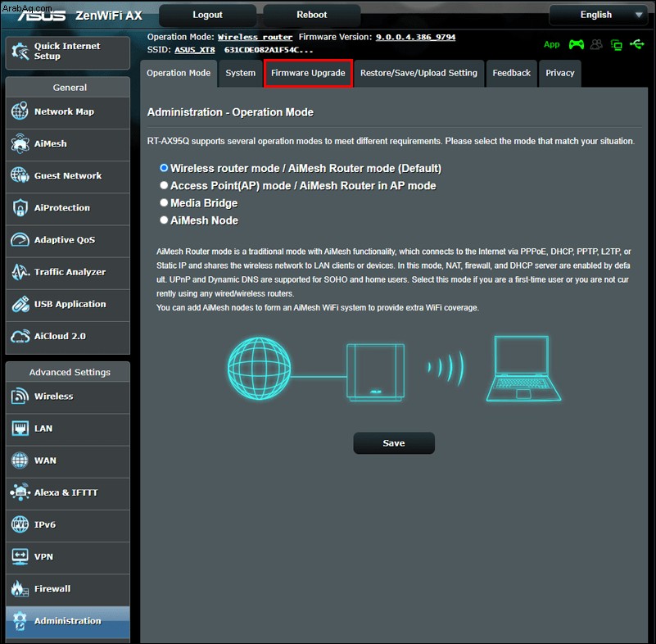Go to the Guest Network menu item
The height and width of the screenshot is (644, 656).
(x=68, y=176)
